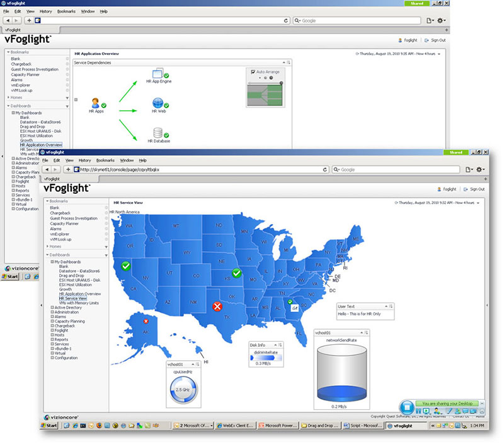The height and width of the screenshot is (445, 504).
Task: Adjust the zoom slider in dependencies navigator
Action: pos(281,83)
